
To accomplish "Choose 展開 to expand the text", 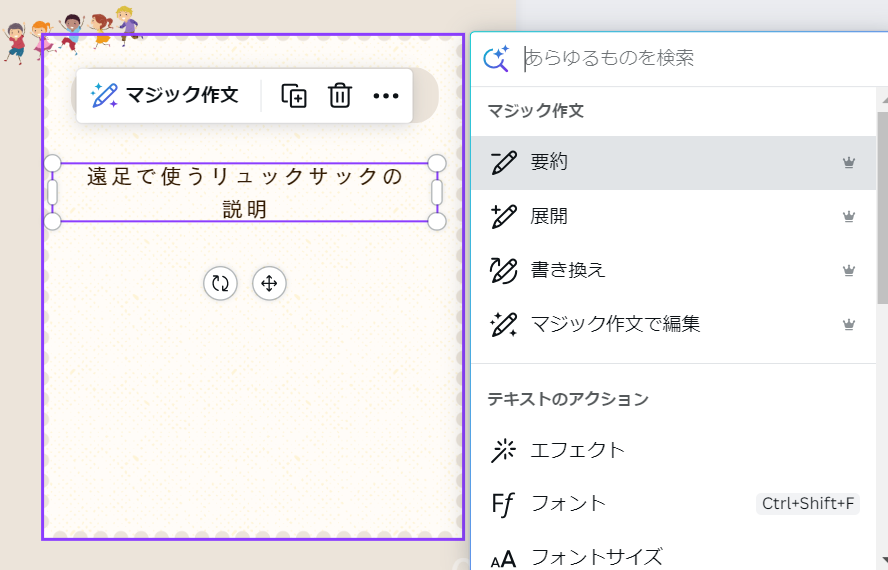I will coord(673,216).
